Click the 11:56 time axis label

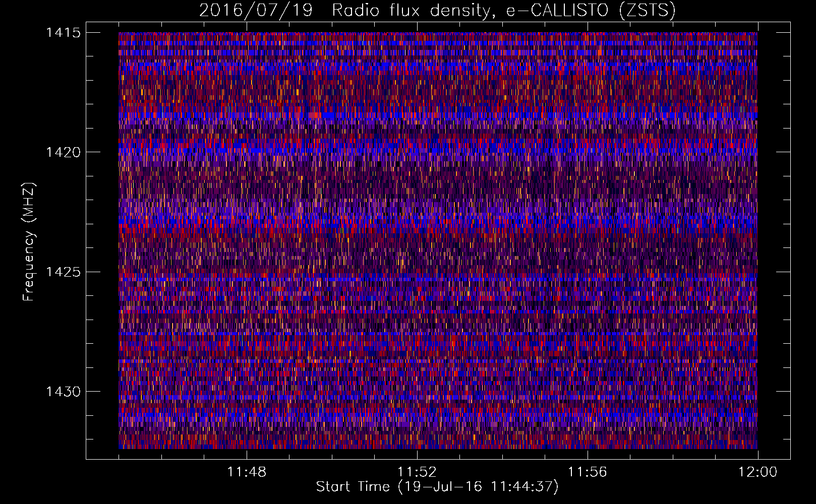(x=588, y=472)
